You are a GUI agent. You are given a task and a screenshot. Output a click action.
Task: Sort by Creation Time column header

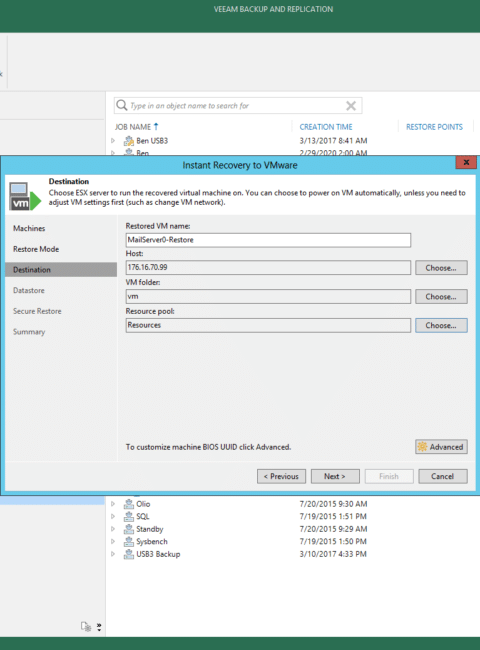pos(326,127)
